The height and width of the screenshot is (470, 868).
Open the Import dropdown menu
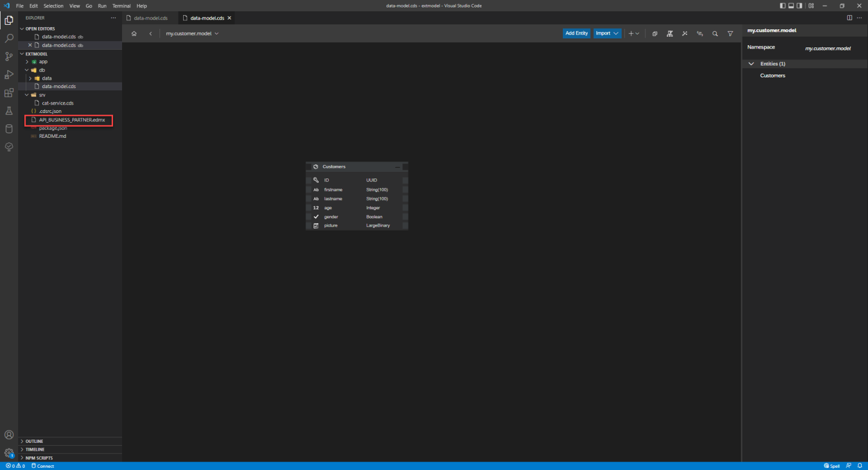607,33
